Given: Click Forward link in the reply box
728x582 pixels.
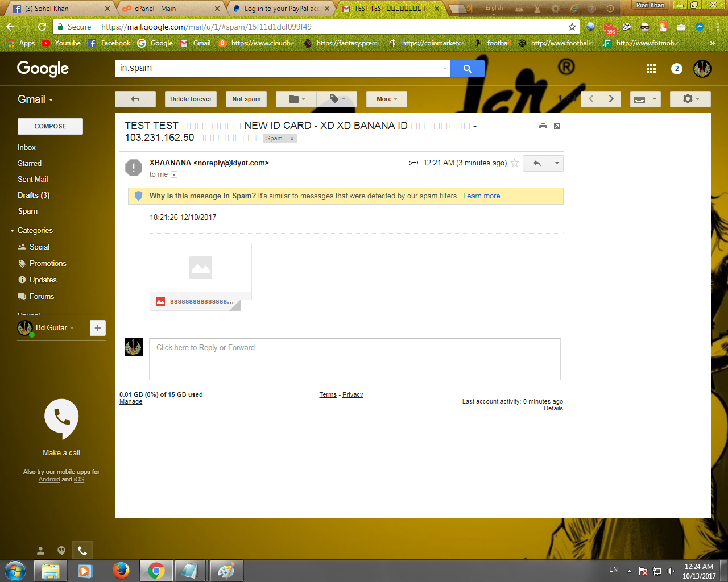Looking at the screenshot, I should click(x=241, y=347).
